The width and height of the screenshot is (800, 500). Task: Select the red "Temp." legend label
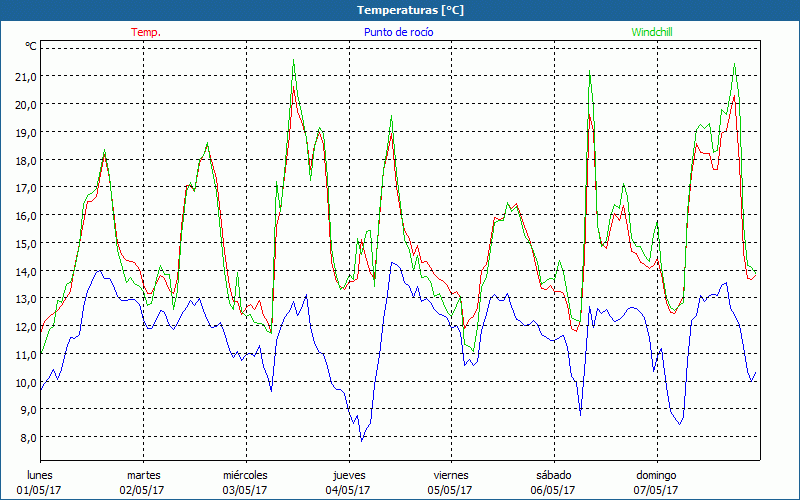point(145,32)
